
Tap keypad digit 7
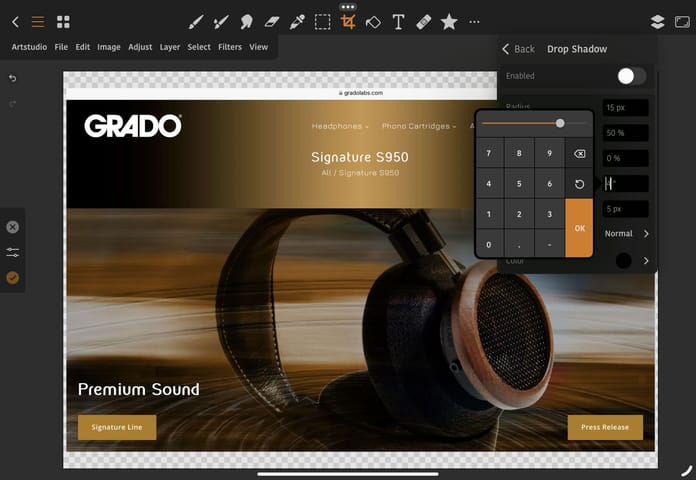489,153
